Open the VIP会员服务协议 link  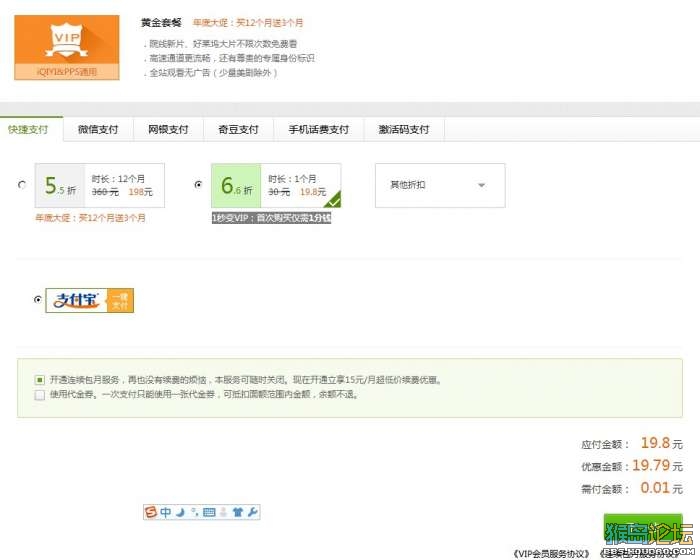coord(551,554)
